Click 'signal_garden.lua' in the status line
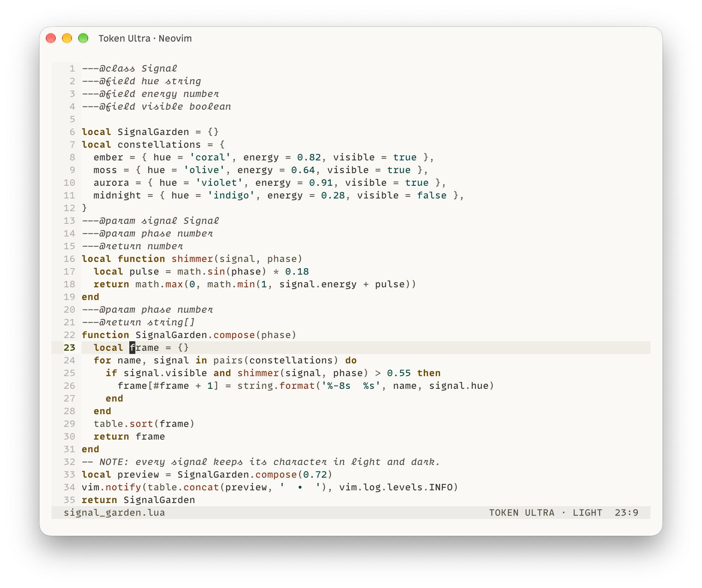Image resolution: width=702 pixels, height=588 pixels. pyautogui.click(x=115, y=513)
